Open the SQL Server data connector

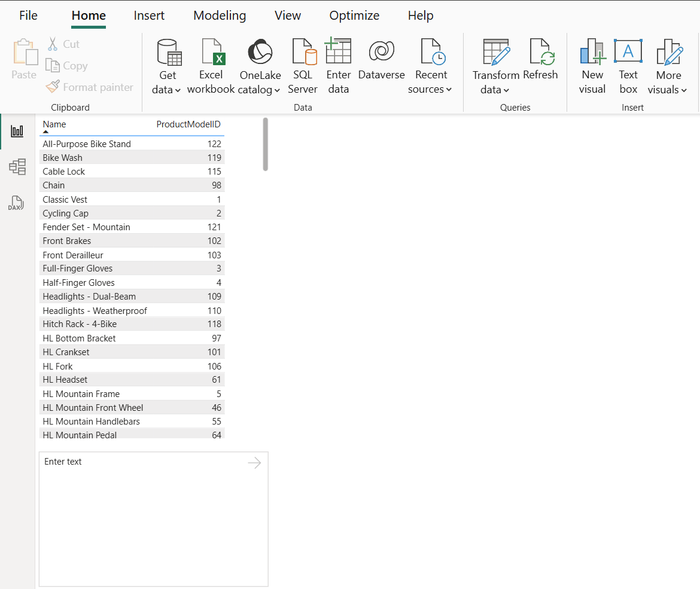tap(303, 65)
